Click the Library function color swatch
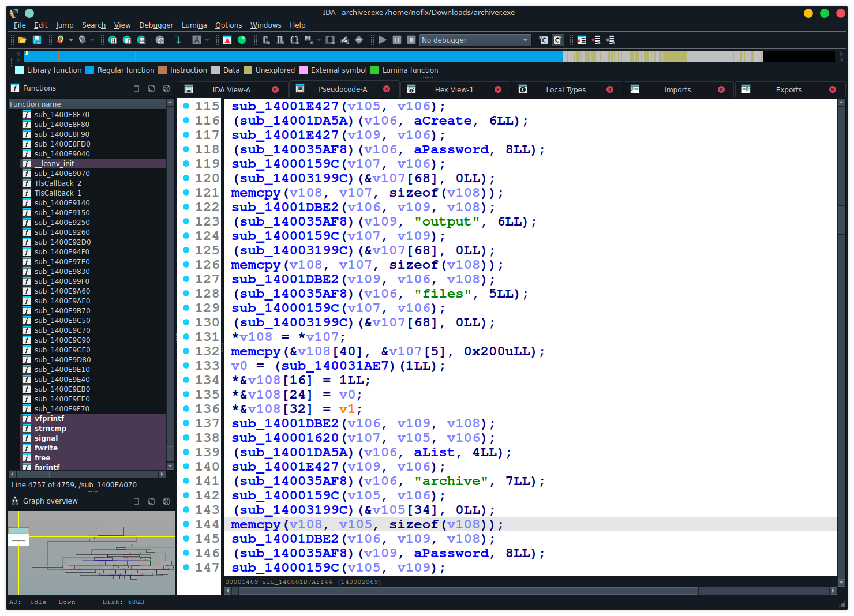 (x=20, y=70)
